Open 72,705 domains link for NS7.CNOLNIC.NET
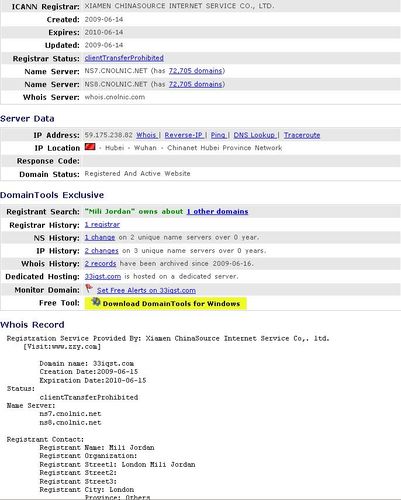Viewport: 401px width, 500px height. click(195, 71)
